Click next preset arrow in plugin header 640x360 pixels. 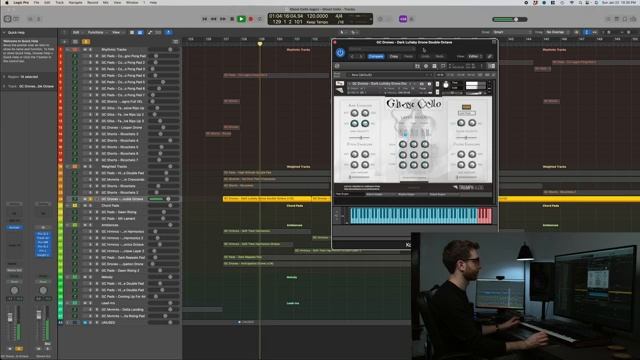[361, 56]
